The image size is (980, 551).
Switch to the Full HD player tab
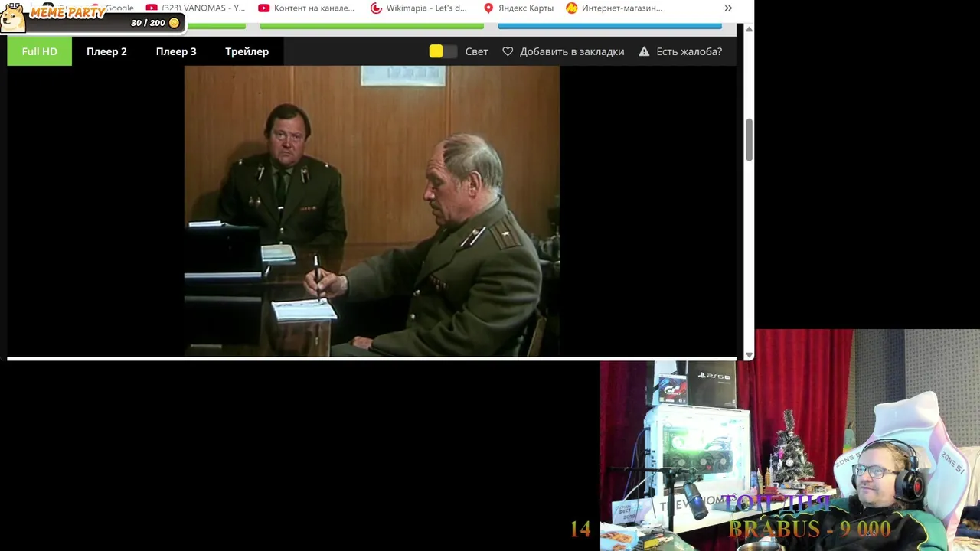(39, 51)
